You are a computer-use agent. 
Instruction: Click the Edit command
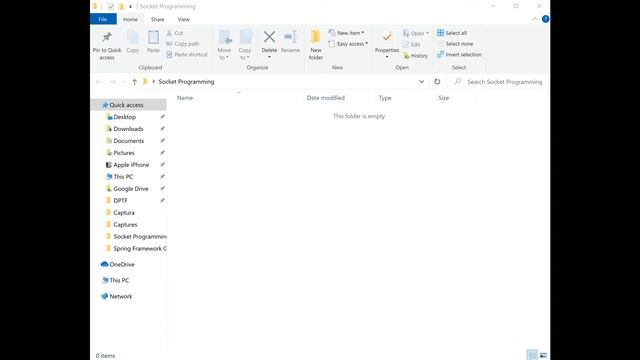411,44
